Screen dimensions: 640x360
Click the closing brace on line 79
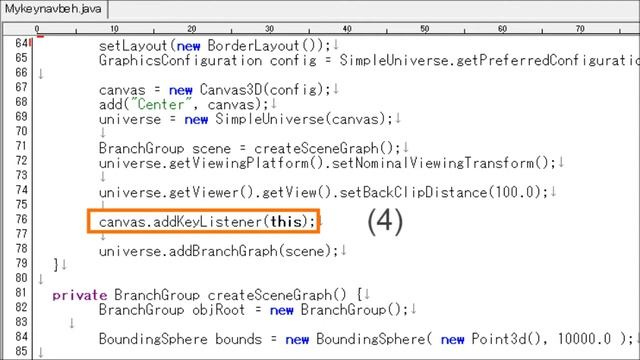56,264
